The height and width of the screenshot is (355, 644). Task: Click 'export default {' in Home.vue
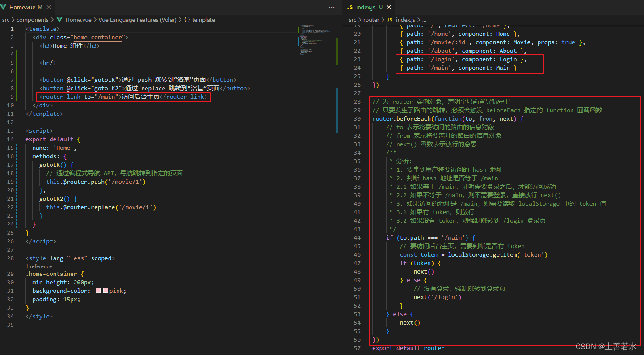pos(53,139)
